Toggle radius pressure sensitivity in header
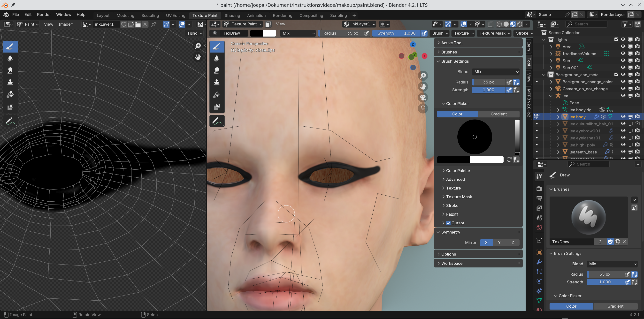This screenshot has height=319, width=644. (x=367, y=33)
